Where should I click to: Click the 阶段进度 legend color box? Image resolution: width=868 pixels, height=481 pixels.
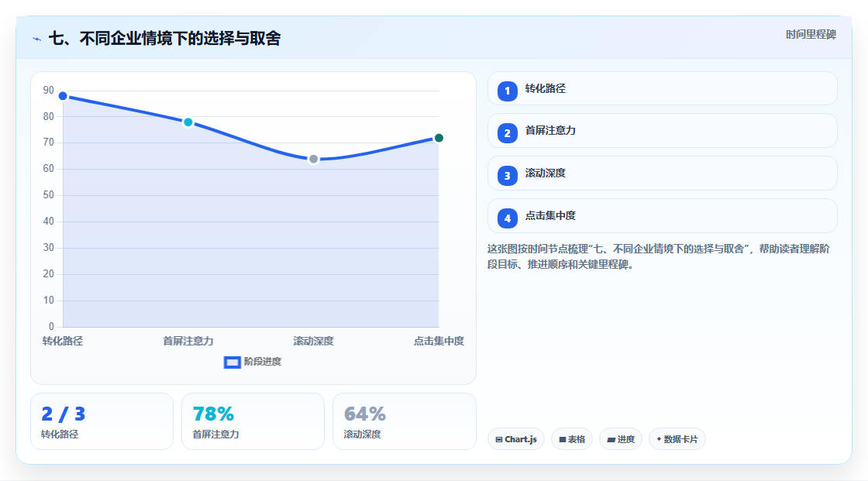232,362
